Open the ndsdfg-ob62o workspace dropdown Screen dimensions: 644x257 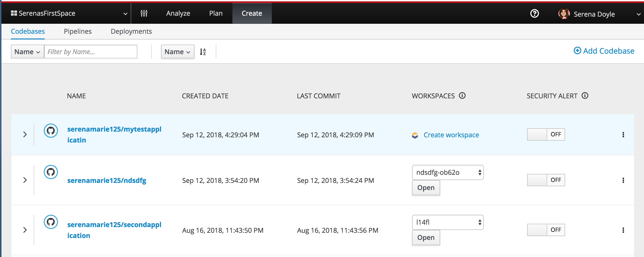(448, 172)
